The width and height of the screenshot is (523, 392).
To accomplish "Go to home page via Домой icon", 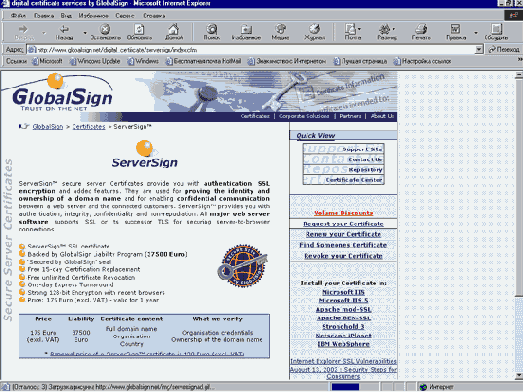I will point(174,32).
